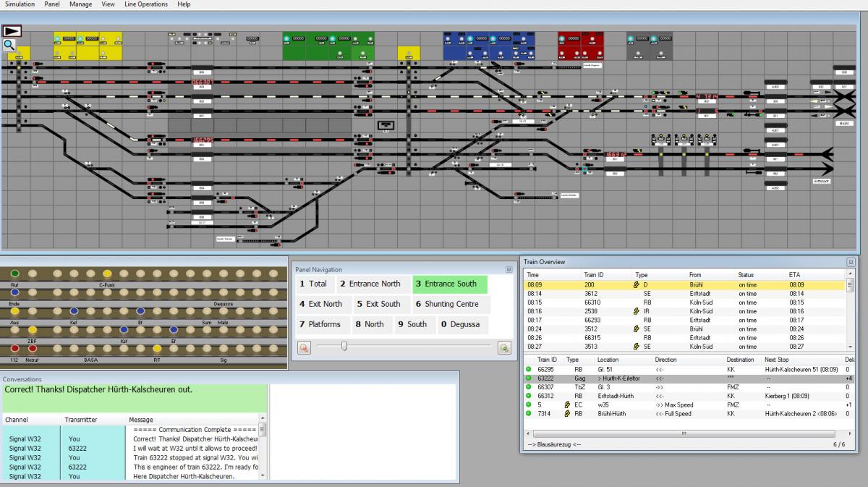Open the Line Operations menu
Image resolution: width=868 pixels, height=487 pixels.
pyautogui.click(x=145, y=4)
